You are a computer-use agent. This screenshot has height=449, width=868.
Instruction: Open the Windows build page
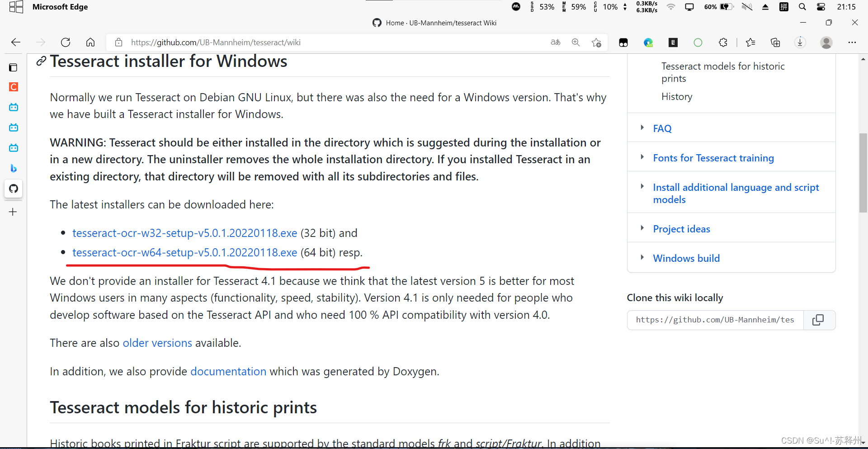[x=686, y=258]
